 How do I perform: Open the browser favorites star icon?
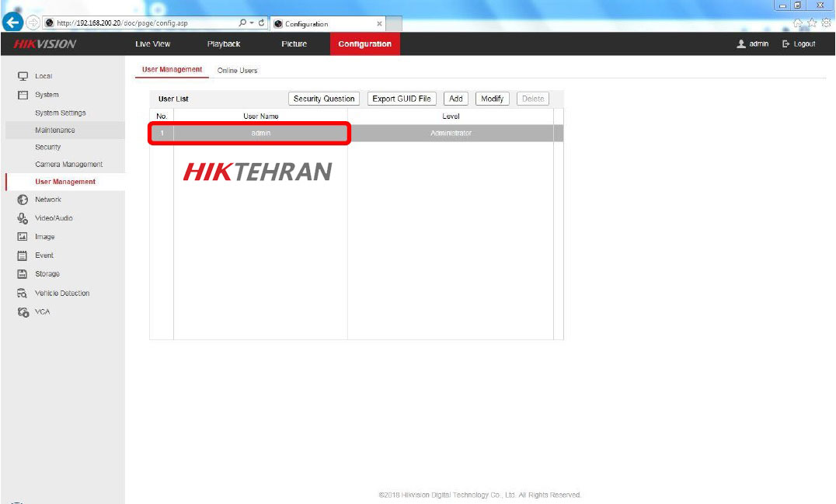(x=811, y=23)
